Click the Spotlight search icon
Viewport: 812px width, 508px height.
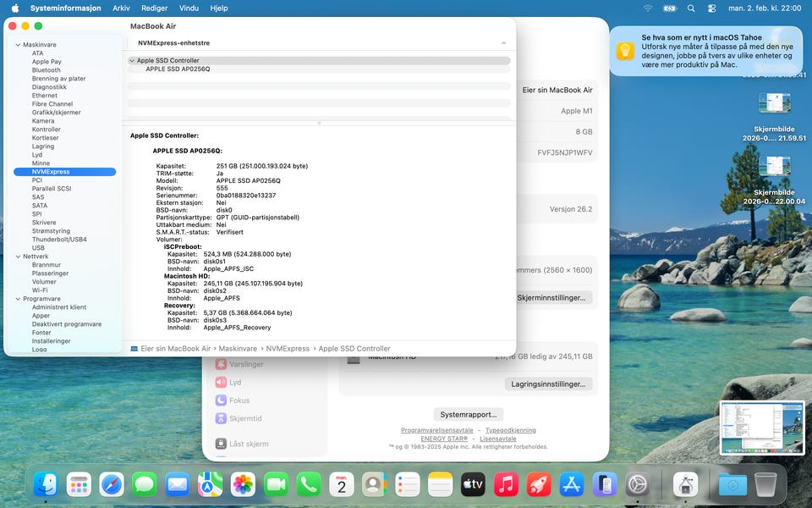pos(691,8)
